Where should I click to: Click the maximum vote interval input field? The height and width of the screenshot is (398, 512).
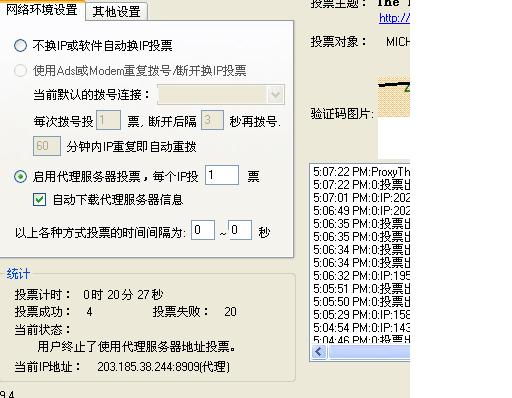[x=240, y=230]
